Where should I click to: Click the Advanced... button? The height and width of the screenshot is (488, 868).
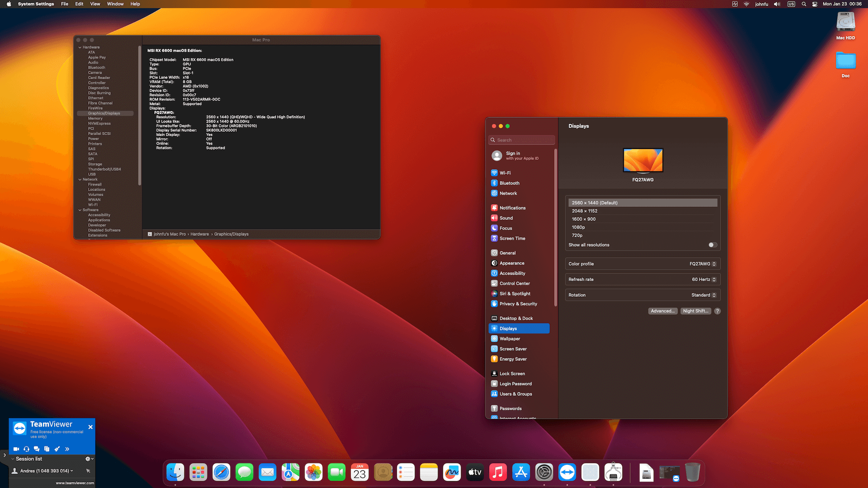click(663, 311)
